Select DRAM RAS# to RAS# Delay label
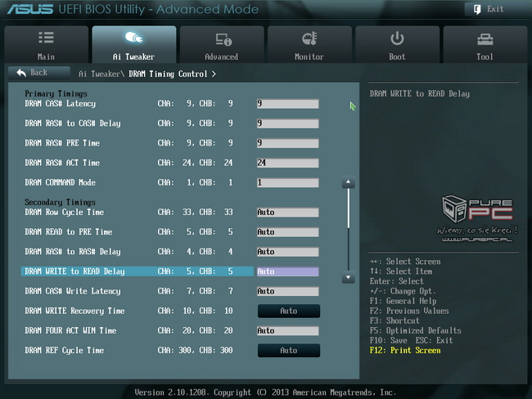Image resolution: width=532 pixels, height=399 pixels. 73,252
